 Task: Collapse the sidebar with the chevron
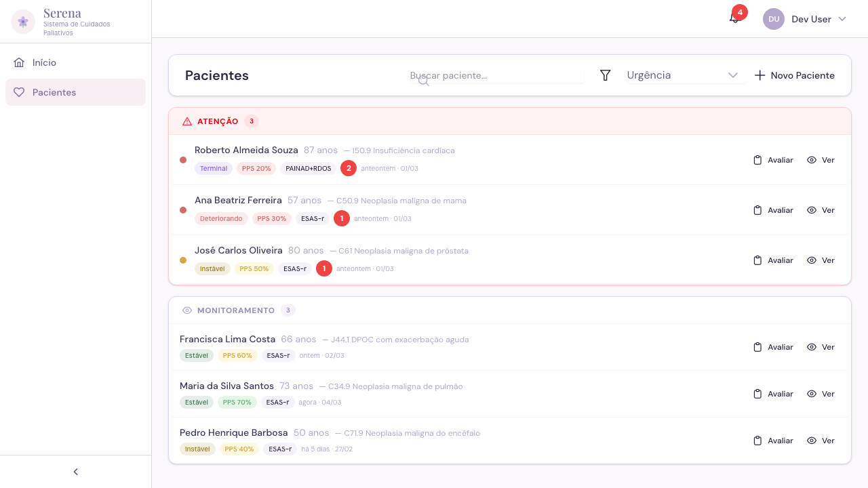point(75,472)
